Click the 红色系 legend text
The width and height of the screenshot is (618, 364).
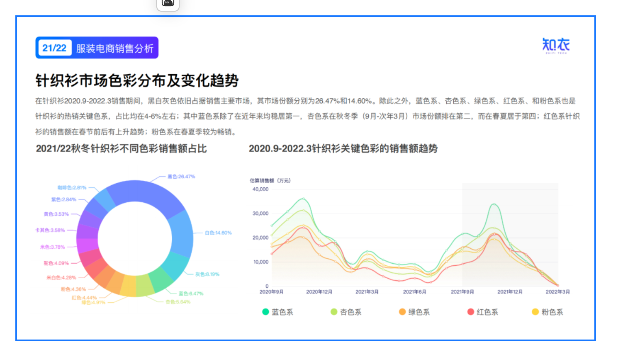click(487, 312)
